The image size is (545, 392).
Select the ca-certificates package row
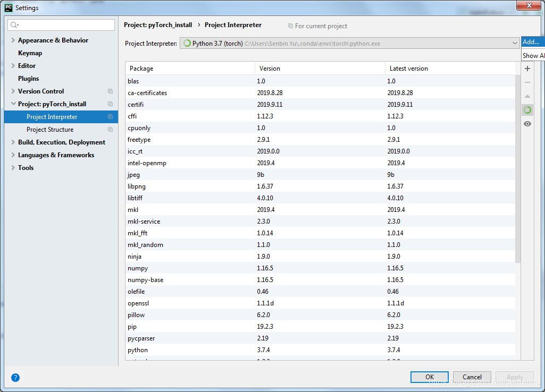point(320,93)
